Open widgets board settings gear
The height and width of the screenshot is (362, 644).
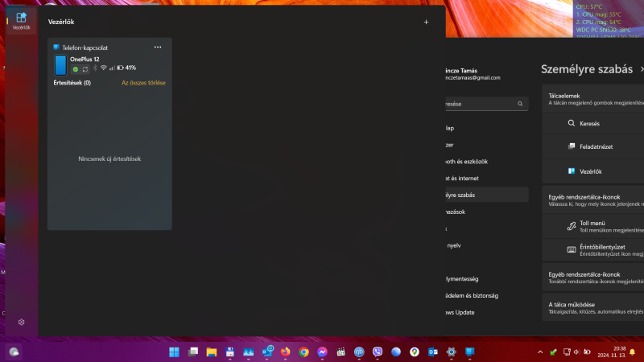pos(22,323)
